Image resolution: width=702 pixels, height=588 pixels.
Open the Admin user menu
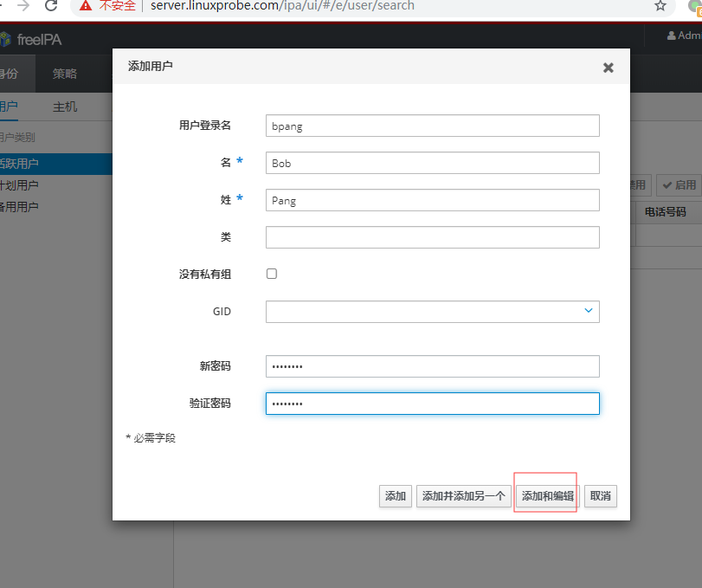(684, 36)
